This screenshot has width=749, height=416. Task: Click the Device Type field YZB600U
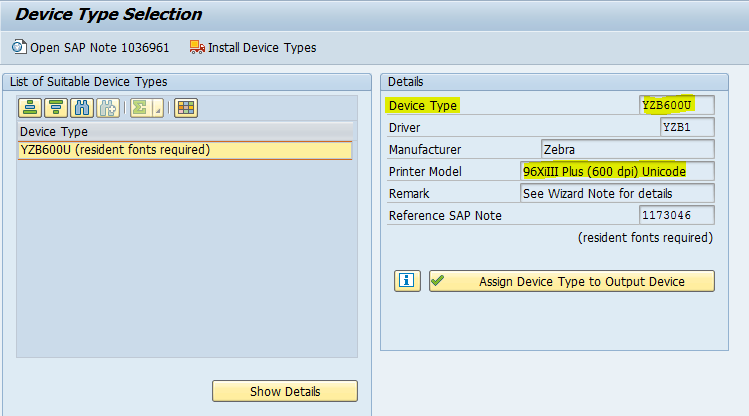click(676, 105)
